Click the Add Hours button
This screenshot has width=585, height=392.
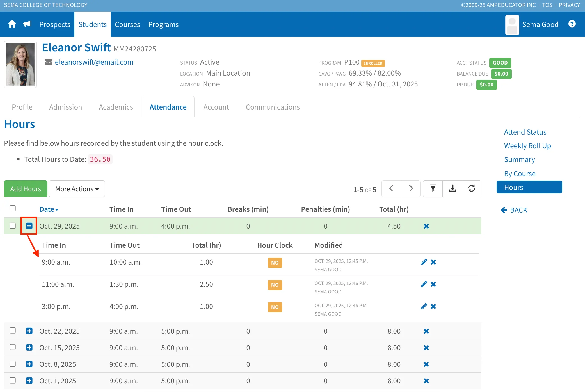(26, 189)
